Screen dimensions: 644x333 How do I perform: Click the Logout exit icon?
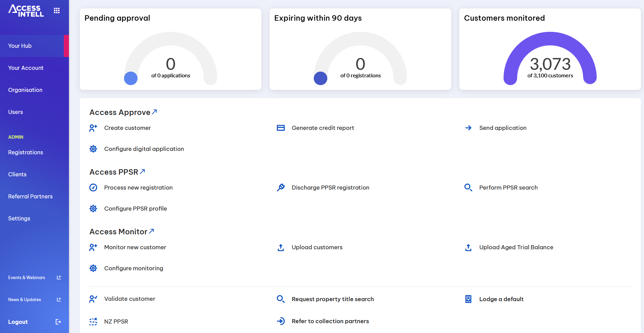[58, 322]
